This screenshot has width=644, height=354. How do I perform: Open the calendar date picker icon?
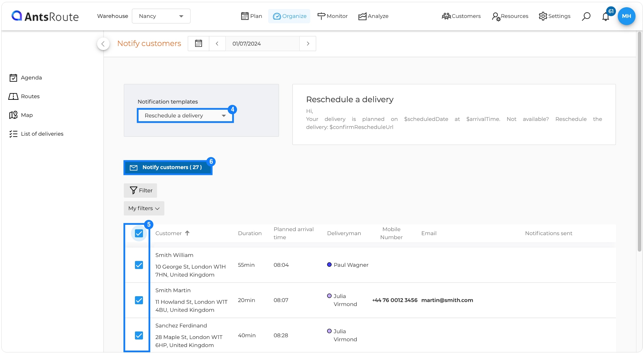(198, 43)
